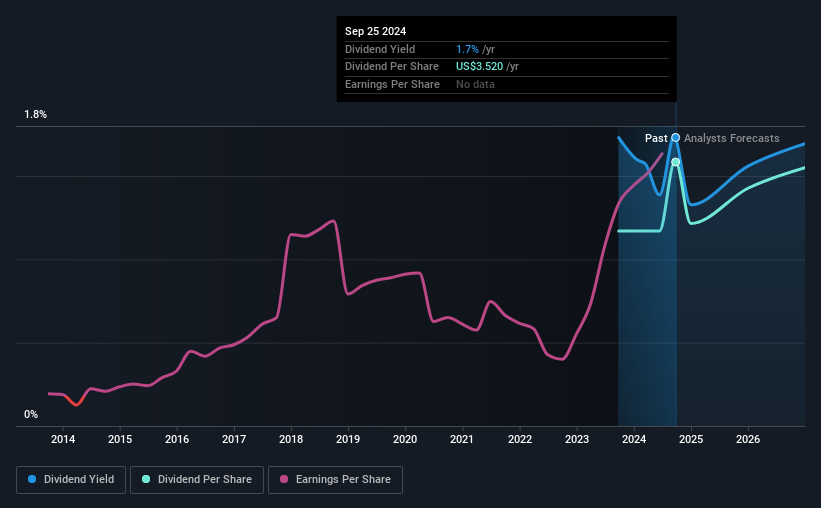
Task: Click the 2021 x-axis label
Action: [x=462, y=439]
